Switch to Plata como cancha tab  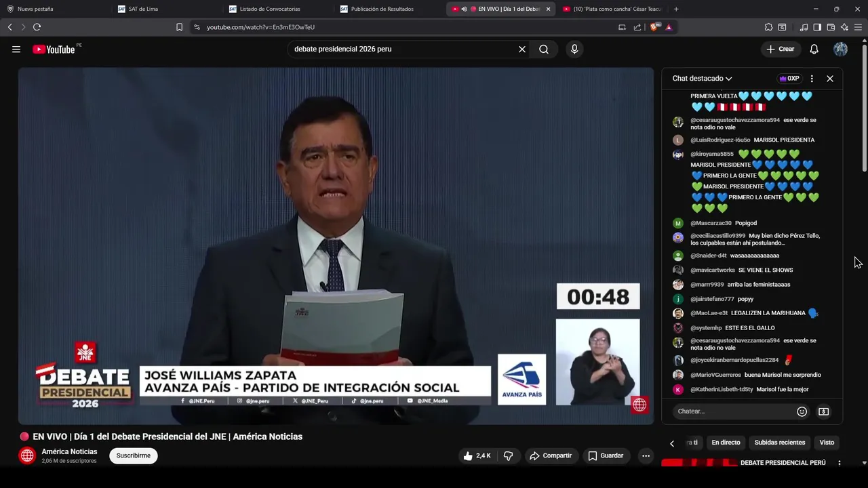click(x=612, y=9)
